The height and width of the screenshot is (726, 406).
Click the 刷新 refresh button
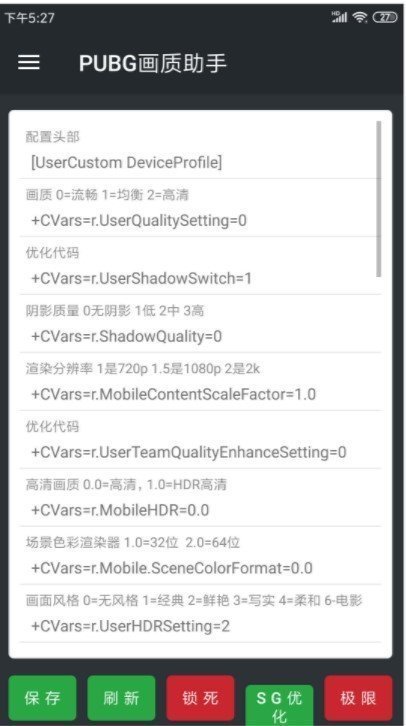121,698
